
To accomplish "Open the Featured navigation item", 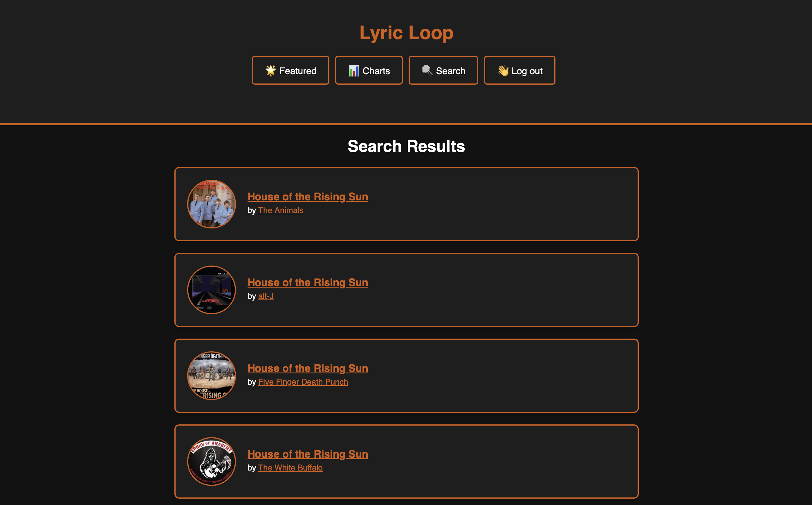I will point(297,71).
